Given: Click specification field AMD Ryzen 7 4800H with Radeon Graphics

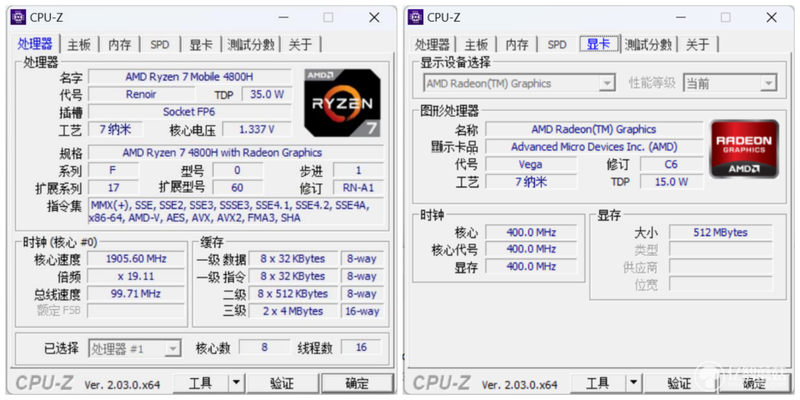Looking at the screenshot, I should [x=236, y=153].
